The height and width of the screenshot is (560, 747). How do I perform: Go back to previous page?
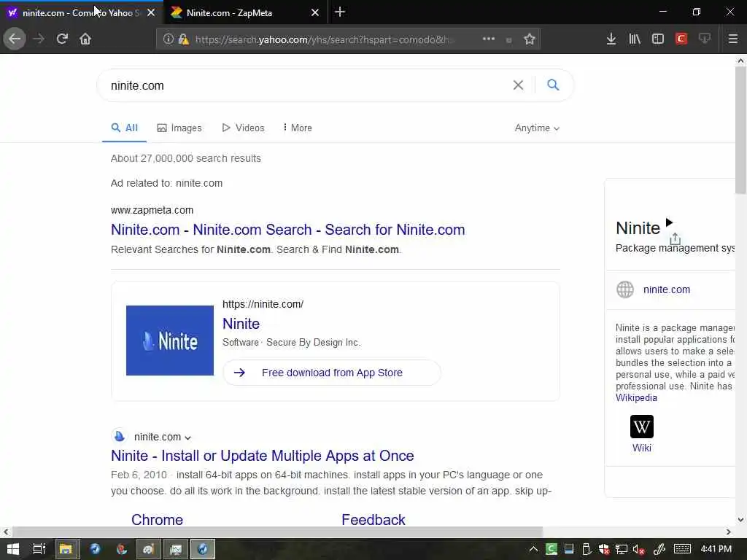point(15,39)
